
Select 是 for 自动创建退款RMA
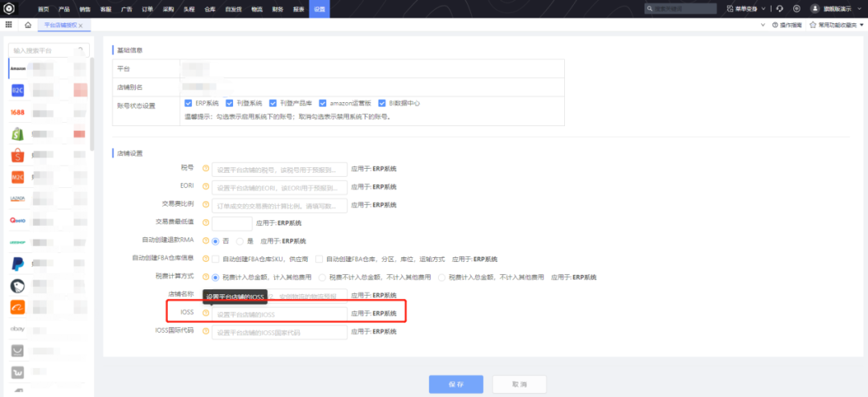click(x=240, y=241)
